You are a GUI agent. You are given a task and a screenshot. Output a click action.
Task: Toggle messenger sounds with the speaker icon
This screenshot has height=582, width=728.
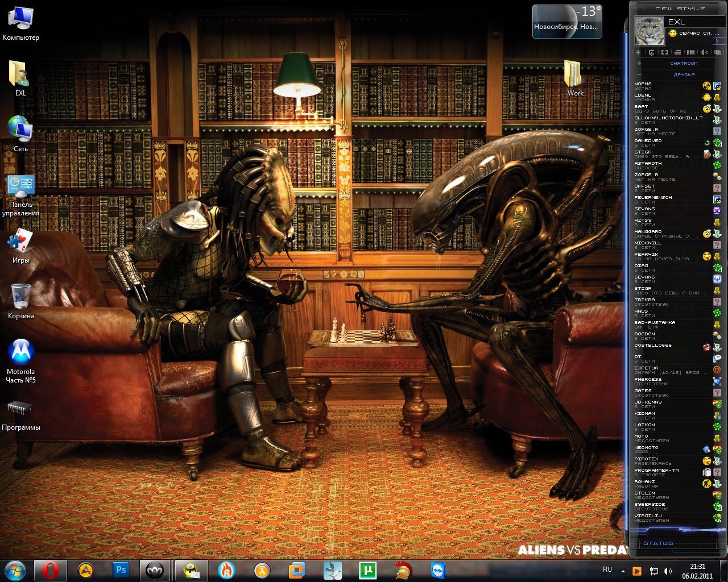704,52
